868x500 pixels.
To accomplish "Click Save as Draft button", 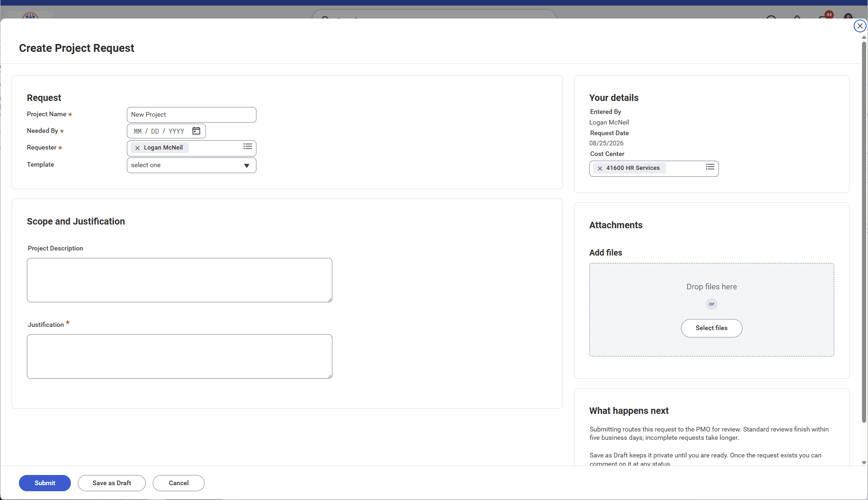I will click(112, 483).
